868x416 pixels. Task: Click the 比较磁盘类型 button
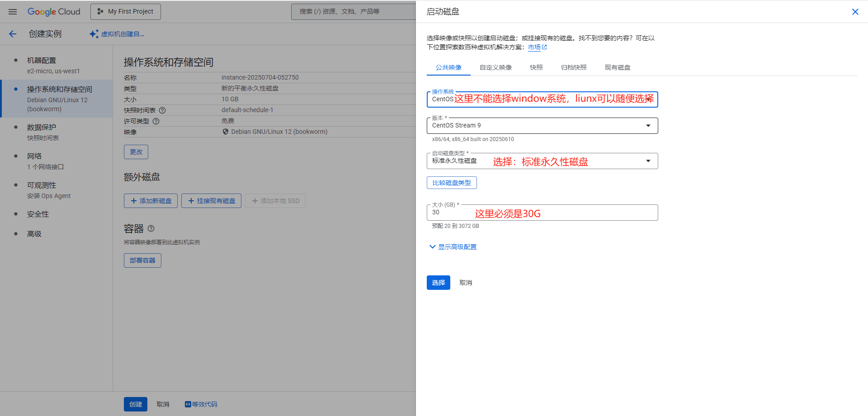452,183
